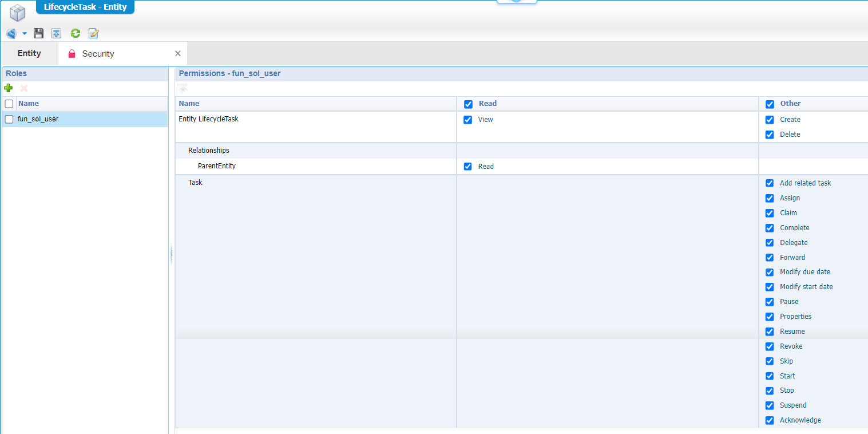Click the entity cube icon at top-left
The height and width of the screenshot is (434, 868).
(18, 12)
